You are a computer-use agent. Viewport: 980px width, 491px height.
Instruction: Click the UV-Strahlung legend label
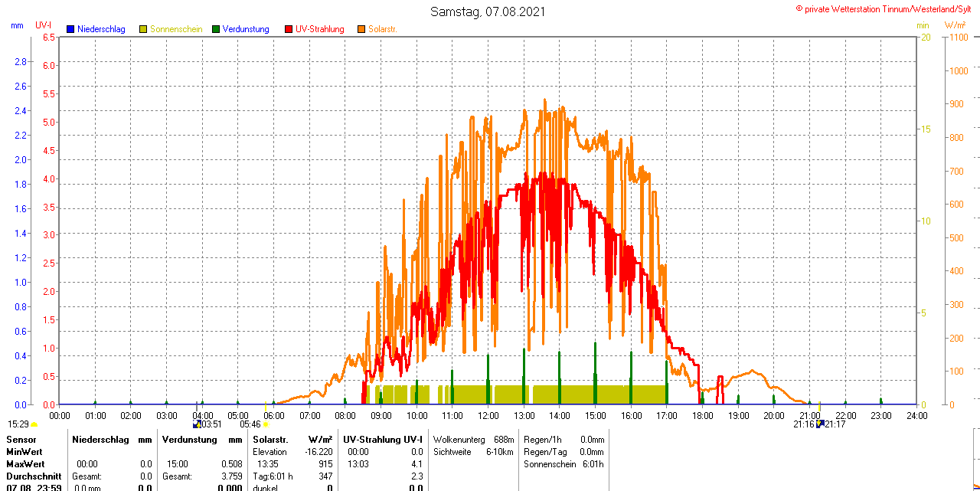click(319, 29)
